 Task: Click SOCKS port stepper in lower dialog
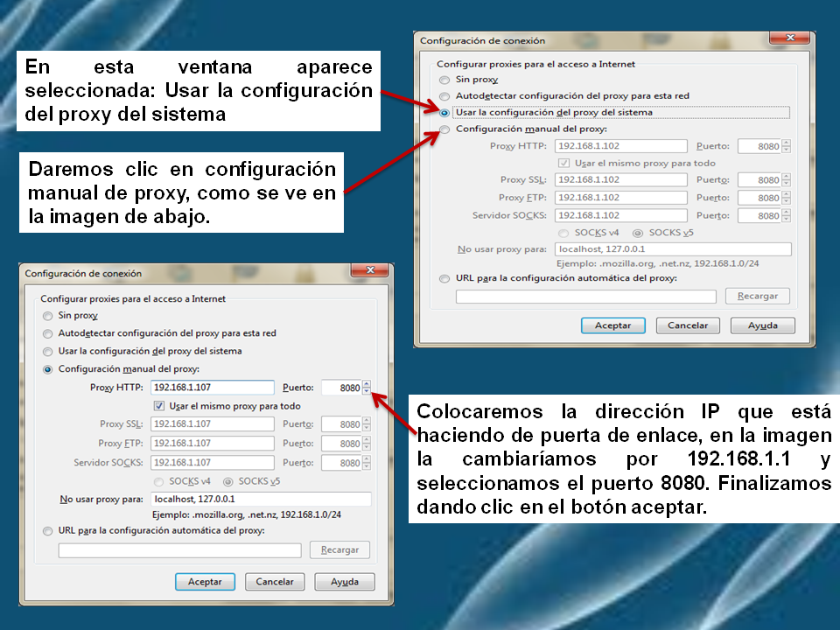tap(367, 463)
